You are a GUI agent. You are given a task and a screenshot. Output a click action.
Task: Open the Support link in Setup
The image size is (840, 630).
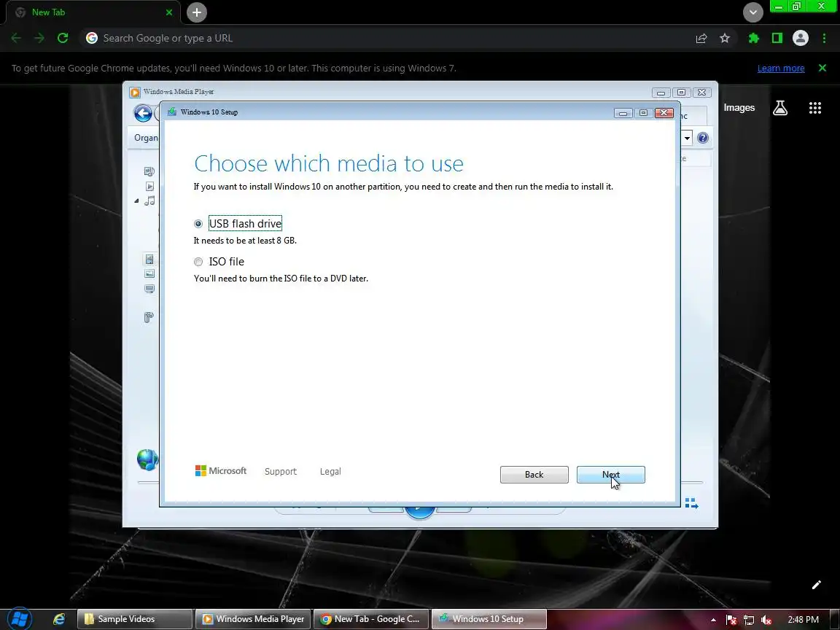(x=280, y=472)
